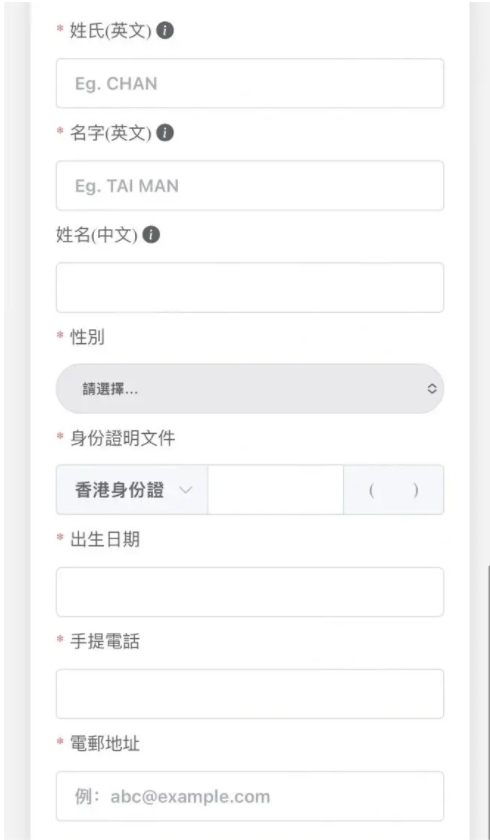This screenshot has width=490, height=840.
Task: Click the page scrollbar on right edge
Action: tap(488, 701)
